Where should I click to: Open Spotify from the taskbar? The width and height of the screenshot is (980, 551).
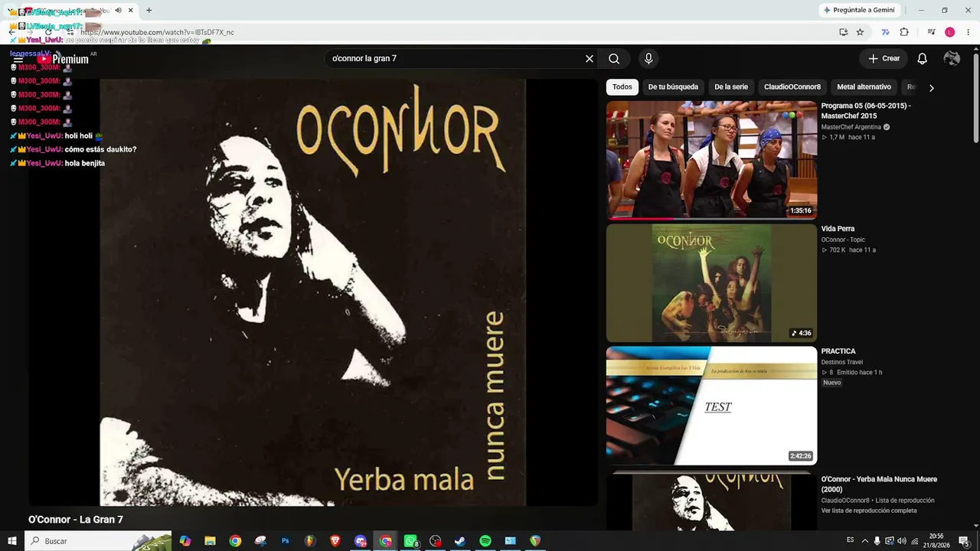coord(485,541)
